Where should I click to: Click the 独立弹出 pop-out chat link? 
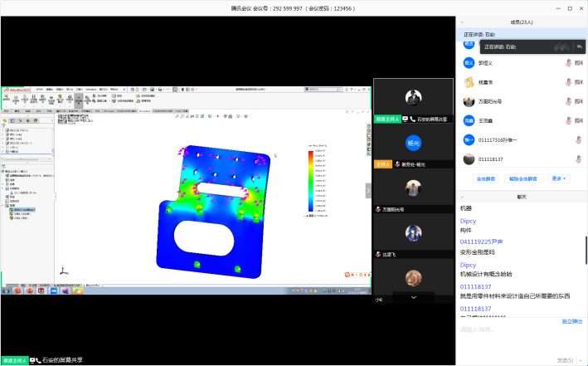tap(571, 320)
